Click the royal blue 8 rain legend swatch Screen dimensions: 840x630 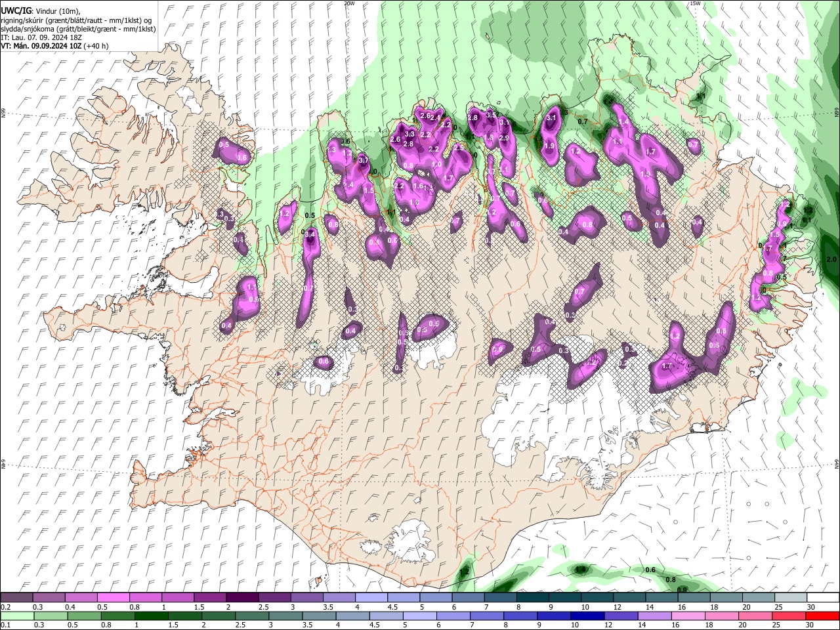tap(520, 616)
